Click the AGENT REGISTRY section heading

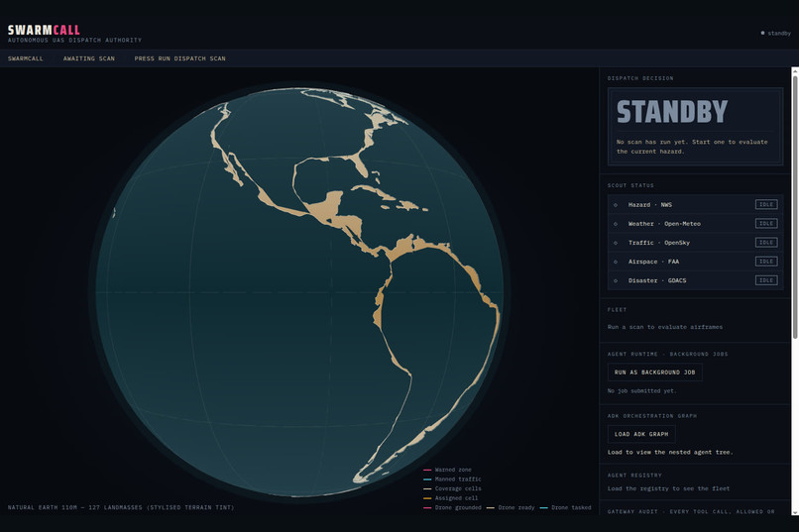tap(634, 475)
